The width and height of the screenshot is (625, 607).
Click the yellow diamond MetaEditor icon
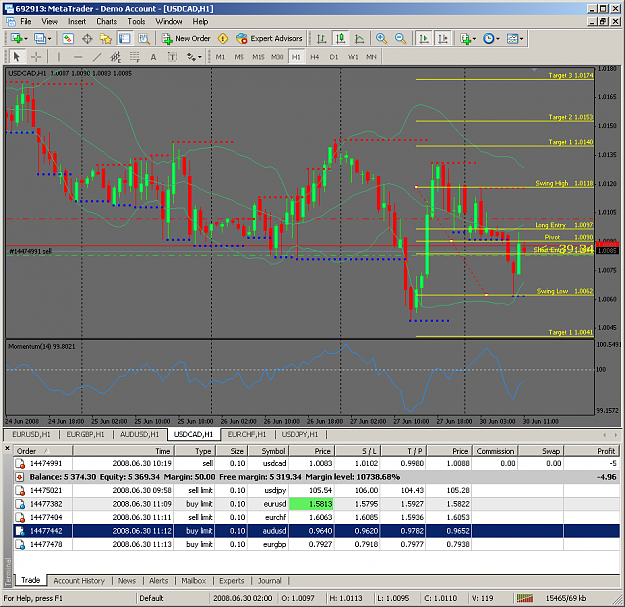223,39
